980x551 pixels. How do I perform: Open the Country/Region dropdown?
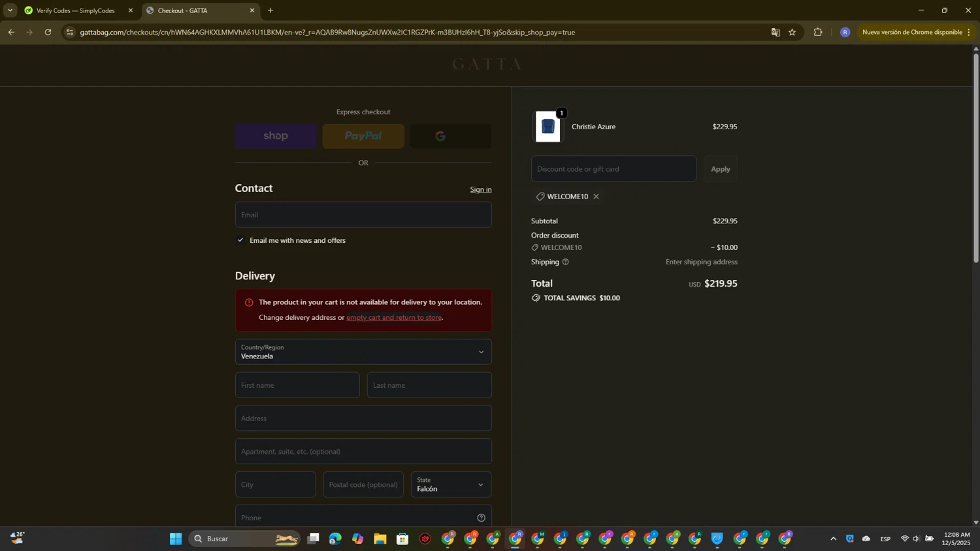[363, 352]
